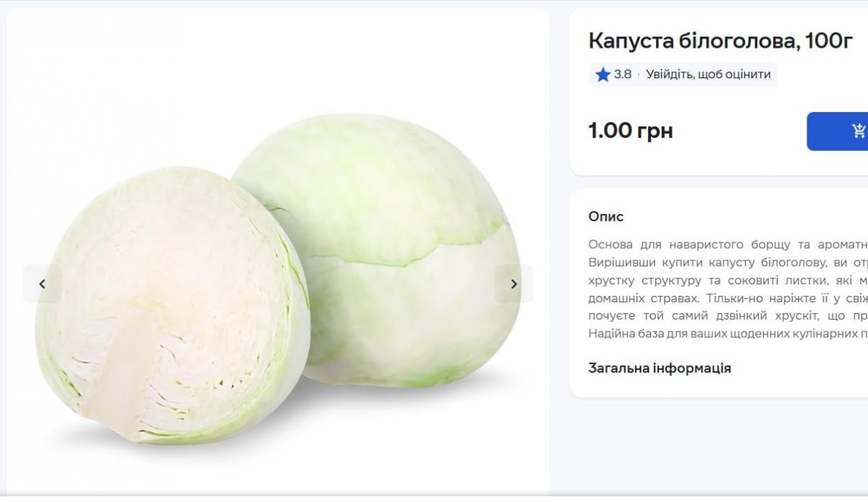The width and height of the screenshot is (868, 502).
Task: Click the 3.8 rating value
Action: (x=623, y=75)
